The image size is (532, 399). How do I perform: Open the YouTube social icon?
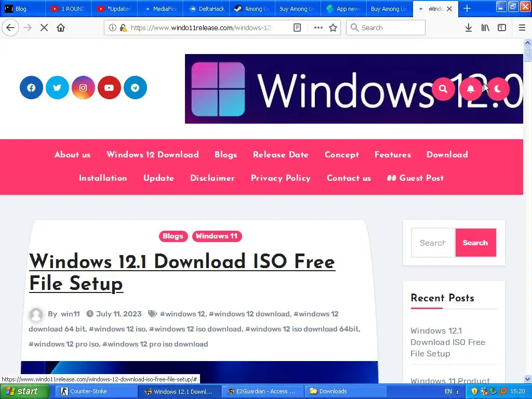pyautogui.click(x=109, y=88)
